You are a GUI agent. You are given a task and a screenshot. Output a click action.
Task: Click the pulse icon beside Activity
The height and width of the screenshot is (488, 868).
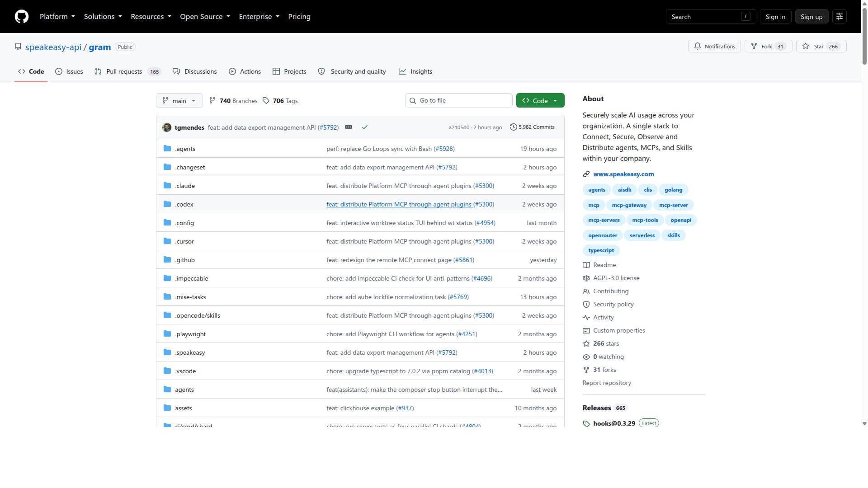(586, 318)
